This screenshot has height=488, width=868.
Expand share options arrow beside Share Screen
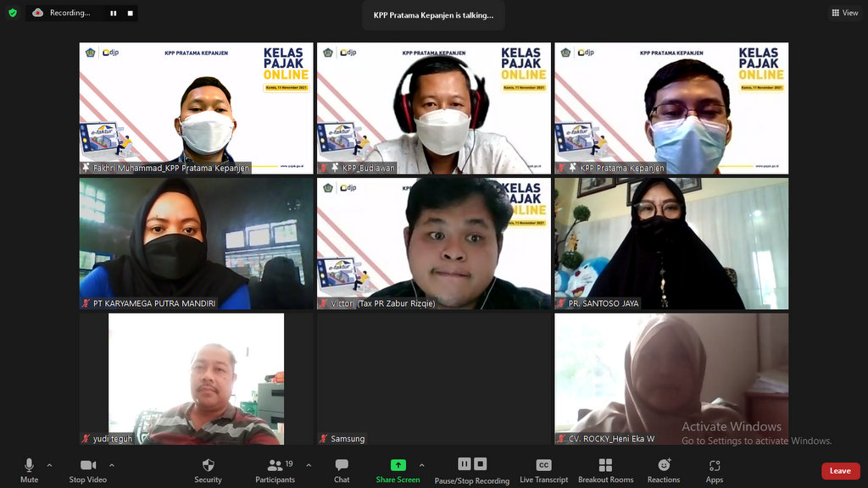(x=422, y=465)
